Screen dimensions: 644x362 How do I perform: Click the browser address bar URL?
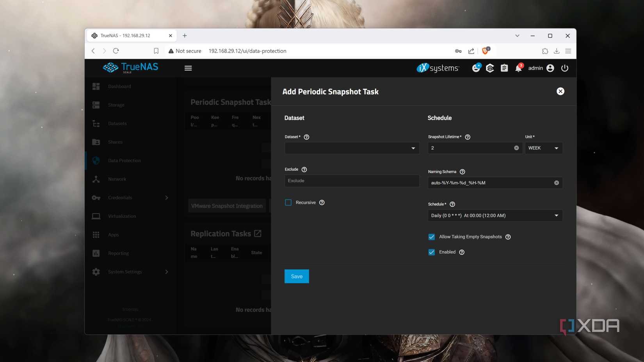(x=247, y=51)
